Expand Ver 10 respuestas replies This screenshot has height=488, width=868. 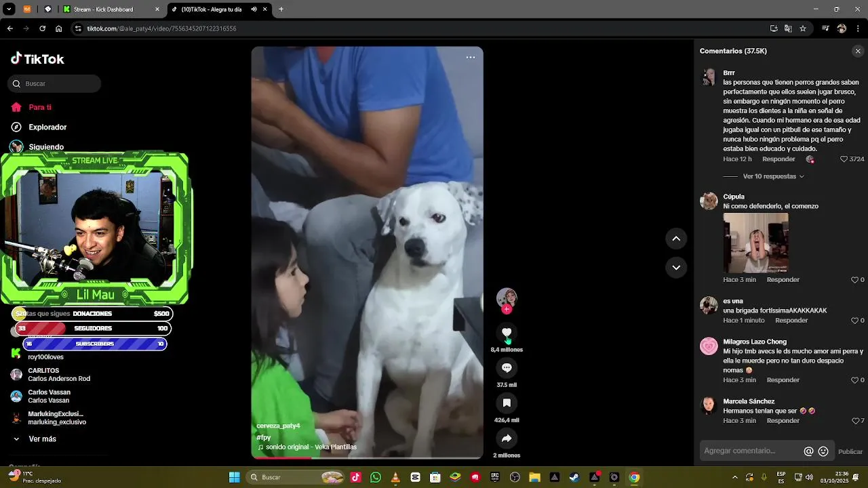(774, 176)
